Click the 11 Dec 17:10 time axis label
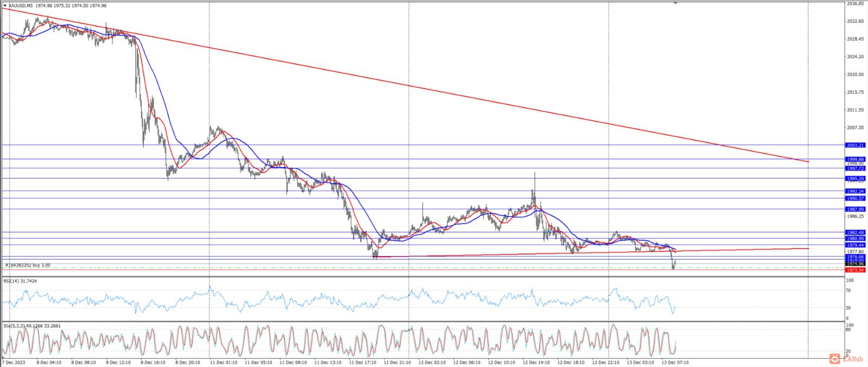 362,362
